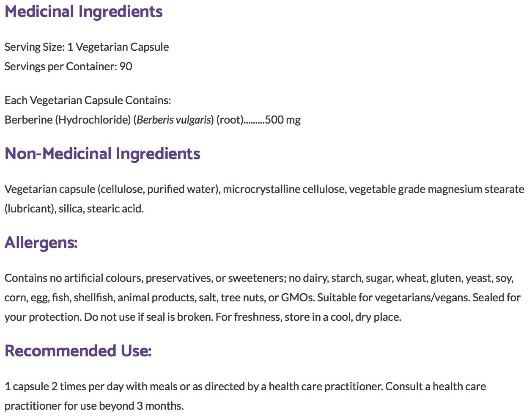Viewport: 532px width, 419px height.
Task: Click the Medicinal Ingredients heading
Action: (83, 11)
